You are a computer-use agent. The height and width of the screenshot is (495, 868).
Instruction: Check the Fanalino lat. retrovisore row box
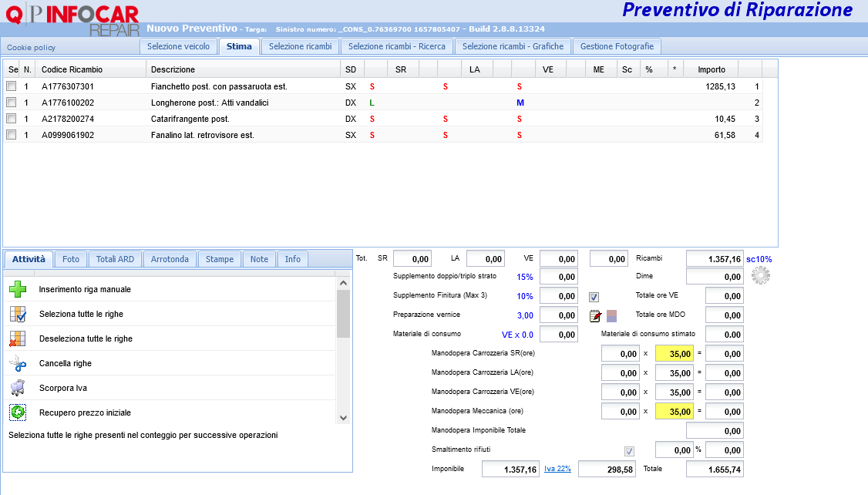(x=11, y=135)
